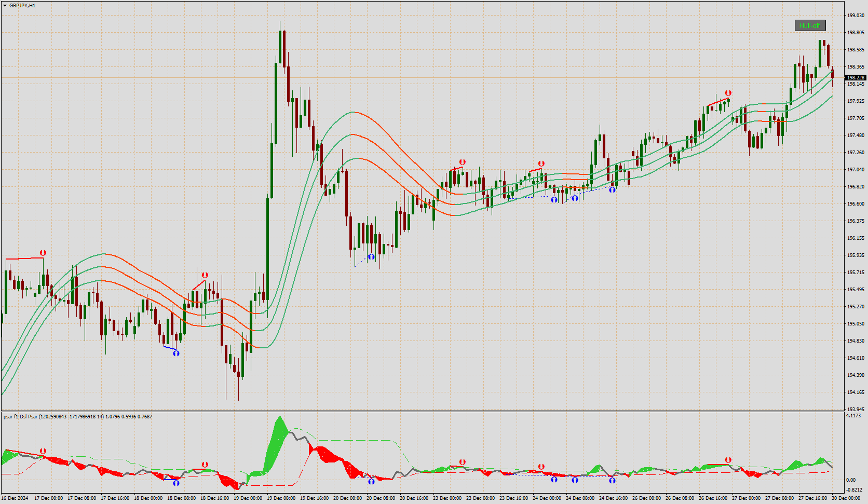Viewport: 868px width, 504px height.
Task: Click the psar subwindow blue arrow at 18 Dec 08:00
Action: tap(176, 483)
